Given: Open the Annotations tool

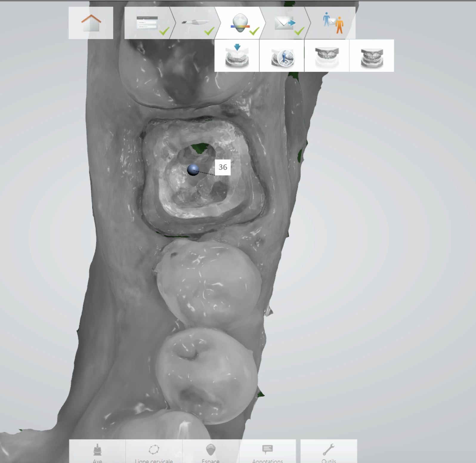Looking at the screenshot, I should click(268, 452).
